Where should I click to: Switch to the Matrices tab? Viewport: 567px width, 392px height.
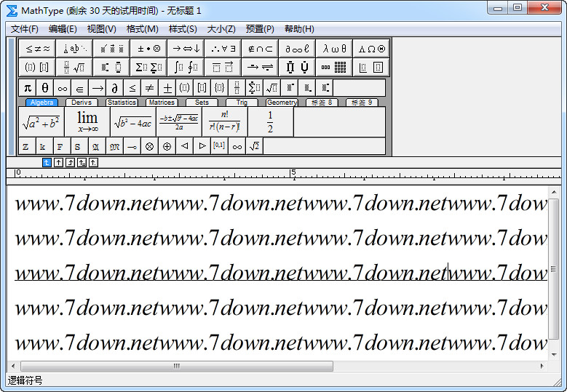161,103
